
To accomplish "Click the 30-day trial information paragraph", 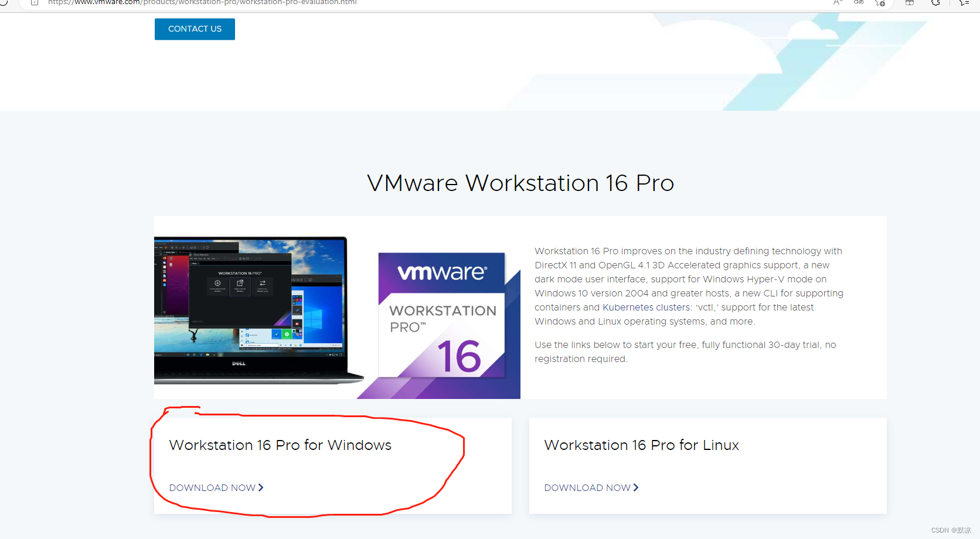I will (x=685, y=352).
